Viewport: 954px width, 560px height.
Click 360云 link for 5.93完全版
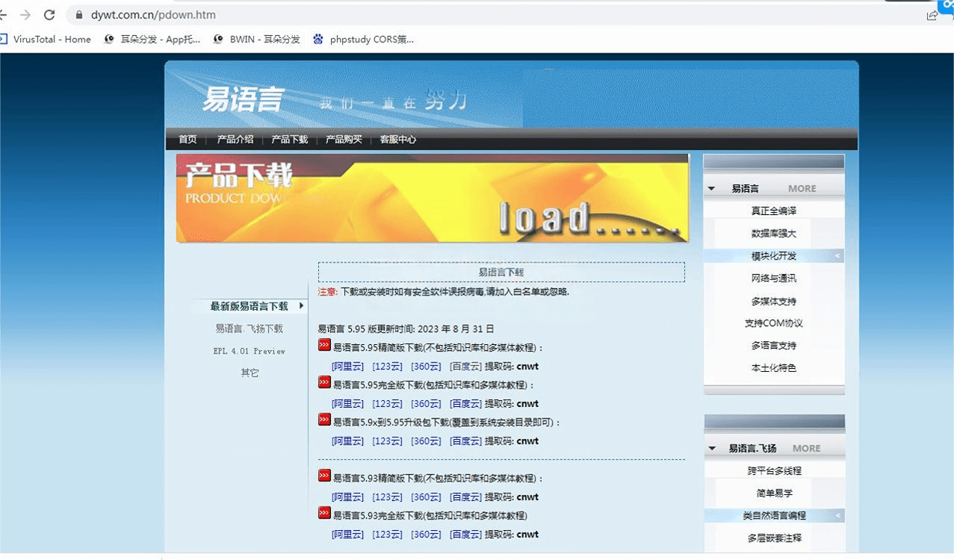tap(426, 535)
